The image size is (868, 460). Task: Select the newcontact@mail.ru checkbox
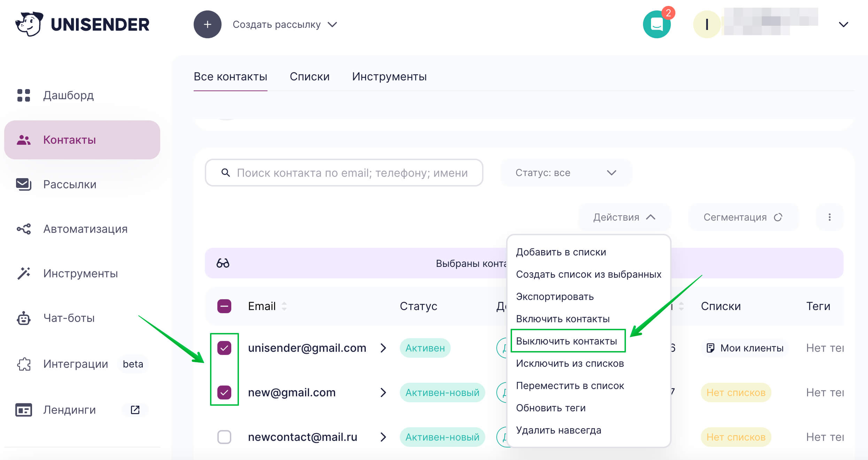tap(224, 437)
